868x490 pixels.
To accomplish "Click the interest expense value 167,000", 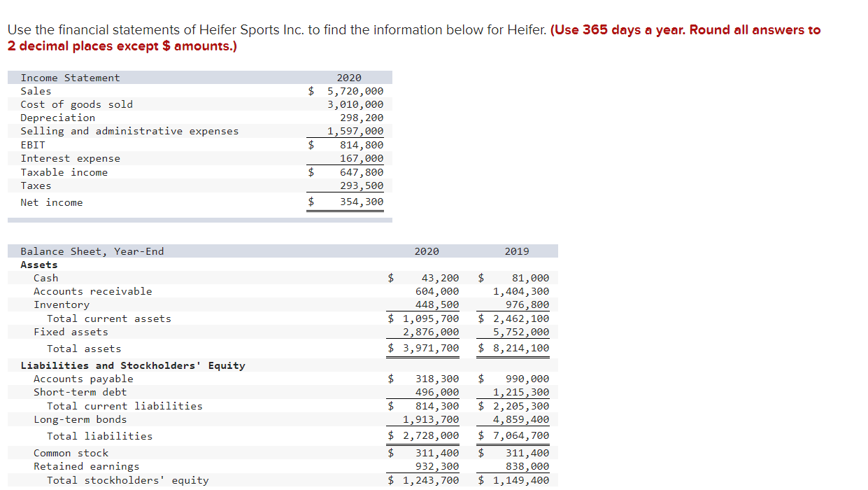I will tap(362, 159).
